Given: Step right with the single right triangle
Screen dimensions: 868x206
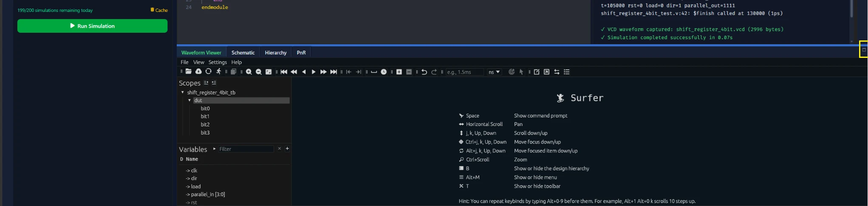Looking at the screenshot, I should click(314, 72).
